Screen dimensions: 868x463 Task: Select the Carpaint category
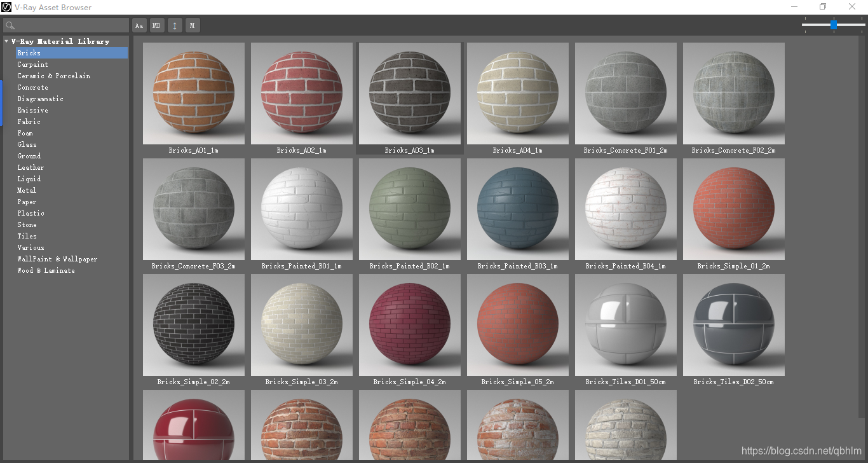pos(32,64)
